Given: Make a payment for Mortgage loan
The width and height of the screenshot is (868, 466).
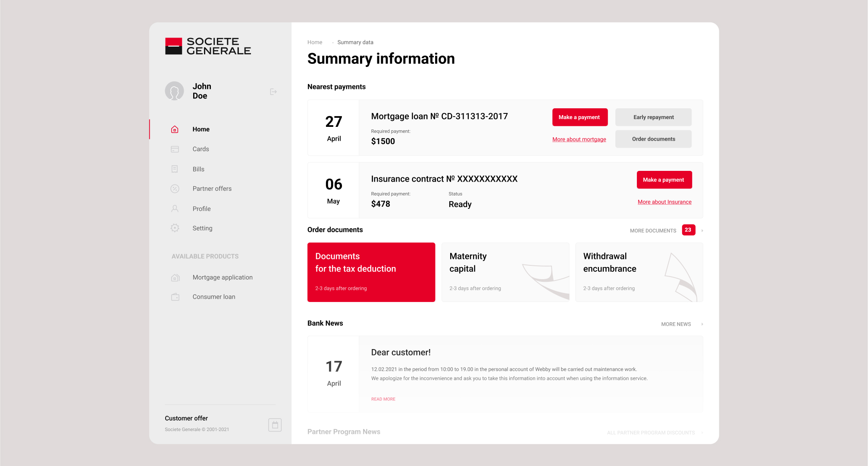Looking at the screenshot, I should coord(580,117).
